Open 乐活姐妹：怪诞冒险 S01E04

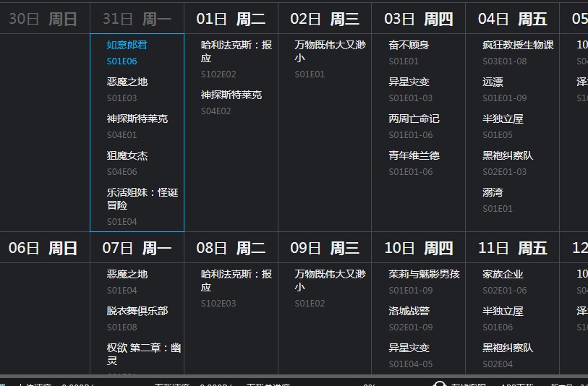coord(142,198)
